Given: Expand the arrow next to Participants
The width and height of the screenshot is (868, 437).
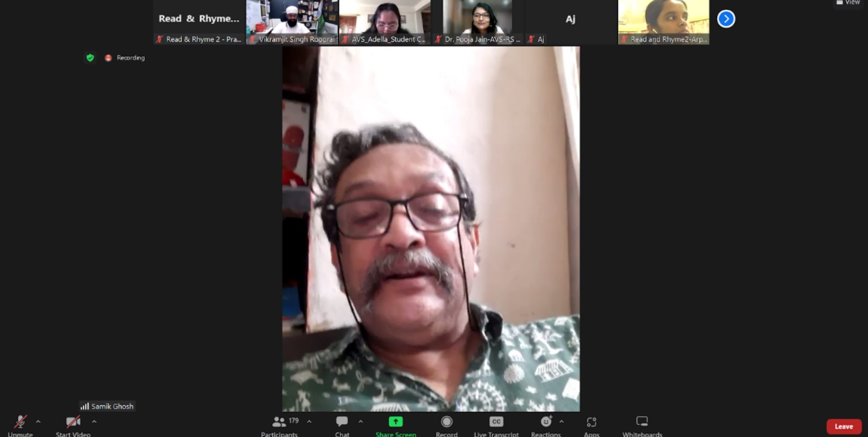Looking at the screenshot, I should click(309, 422).
